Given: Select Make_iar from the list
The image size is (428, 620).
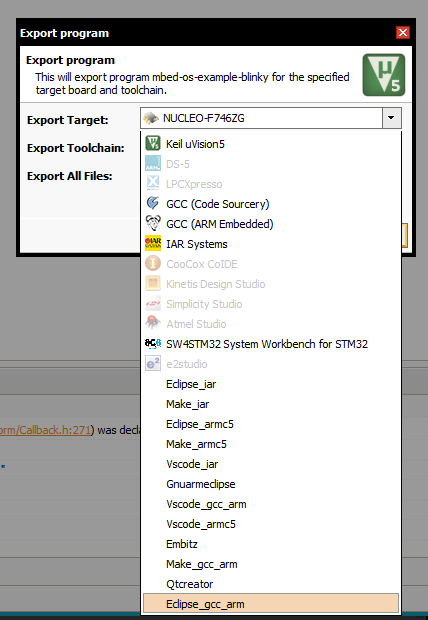Looking at the screenshot, I should click(271, 404).
